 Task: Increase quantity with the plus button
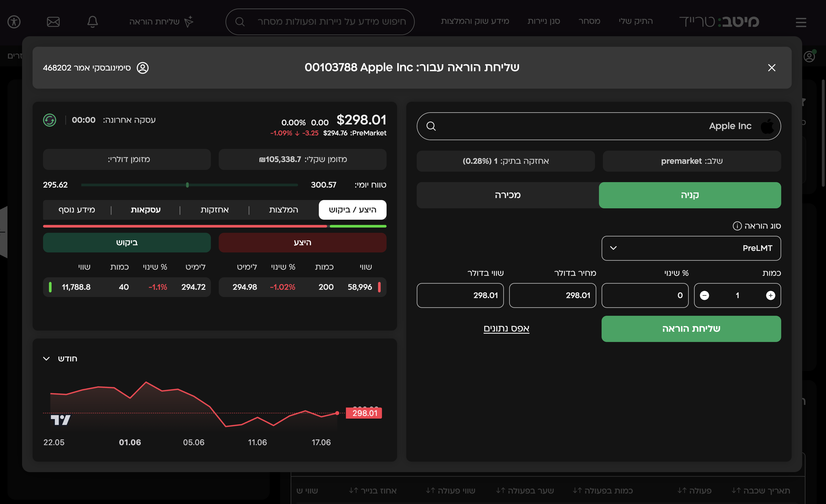770,295
